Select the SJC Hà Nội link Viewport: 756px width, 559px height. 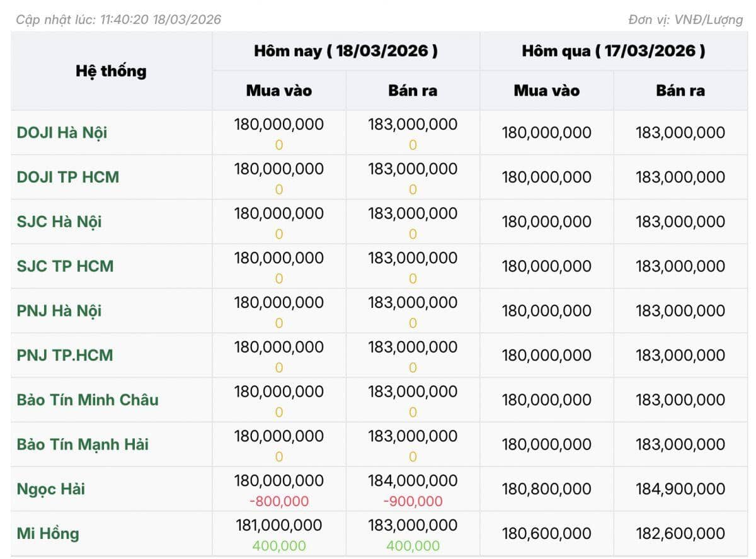59,222
